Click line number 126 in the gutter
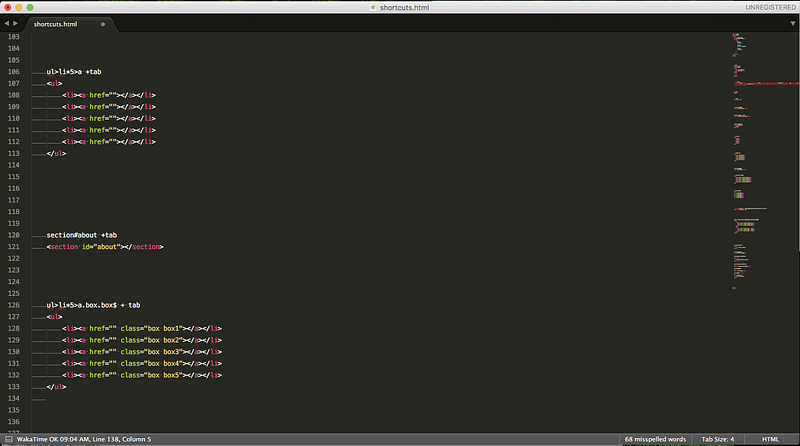This screenshot has width=800, height=446. tap(14, 305)
